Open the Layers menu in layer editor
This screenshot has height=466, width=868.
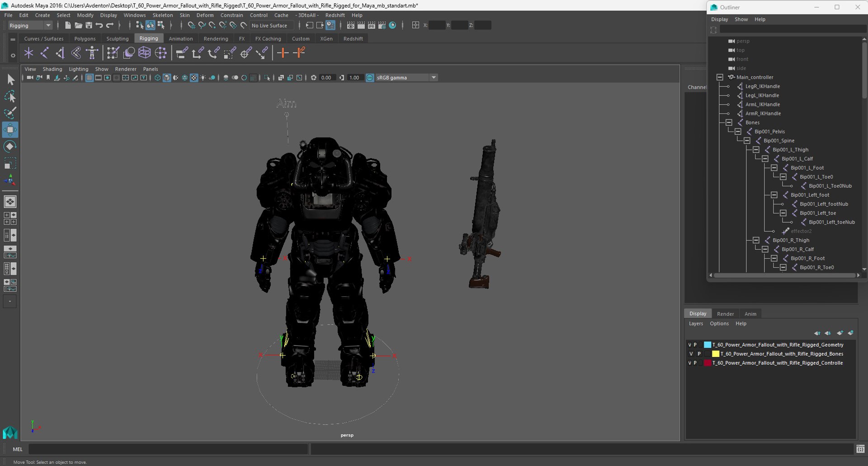pos(696,323)
